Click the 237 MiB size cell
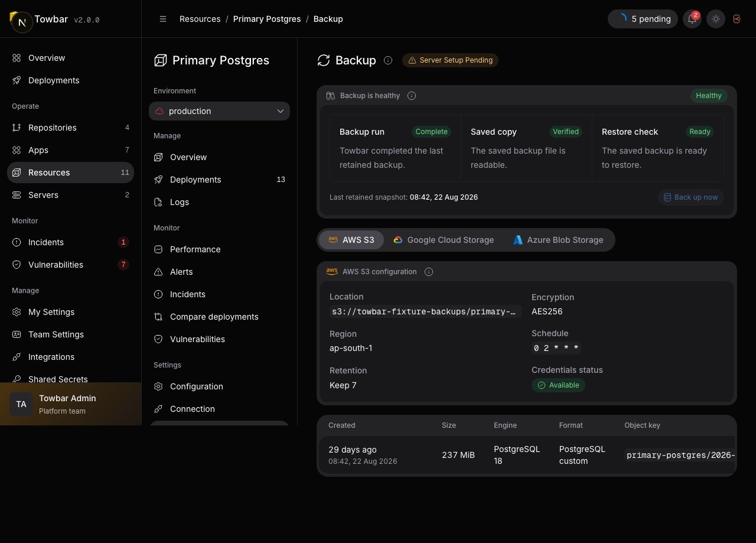Screen dimensions: 756x543 tap(458, 455)
